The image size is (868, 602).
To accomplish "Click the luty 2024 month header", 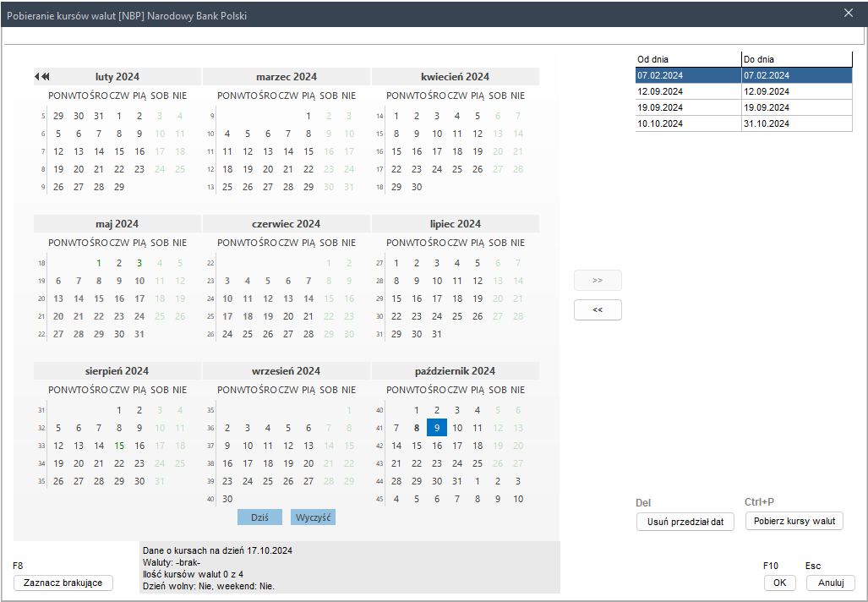I will (x=117, y=76).
